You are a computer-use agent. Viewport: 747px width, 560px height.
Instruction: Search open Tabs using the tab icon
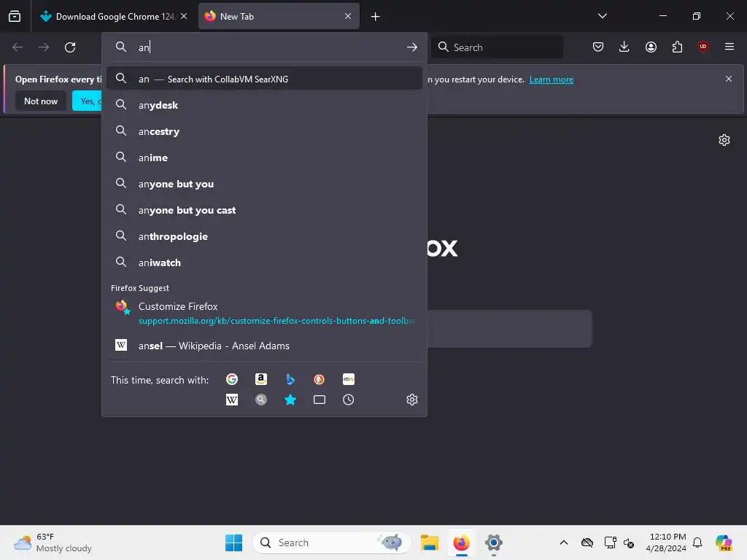(320, 400)
